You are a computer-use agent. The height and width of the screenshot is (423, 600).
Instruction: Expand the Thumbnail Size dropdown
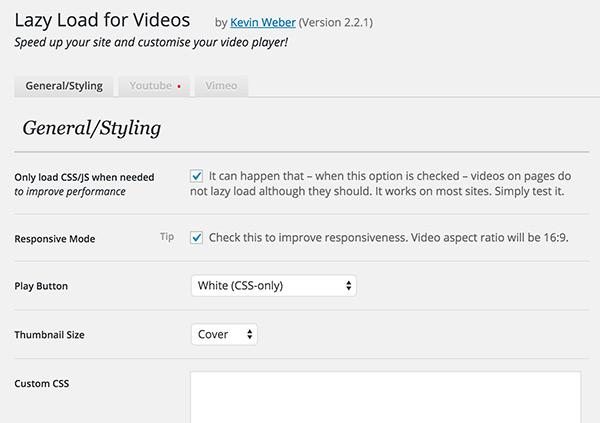tap(224, 335)
